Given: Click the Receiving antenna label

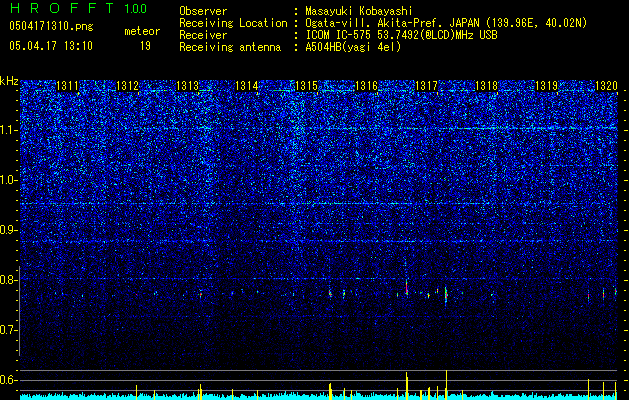Looking at the screenshot, I should pos(230,47).
